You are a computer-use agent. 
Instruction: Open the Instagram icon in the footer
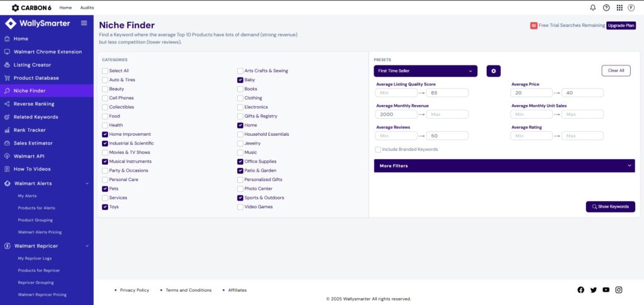(619, 290)
